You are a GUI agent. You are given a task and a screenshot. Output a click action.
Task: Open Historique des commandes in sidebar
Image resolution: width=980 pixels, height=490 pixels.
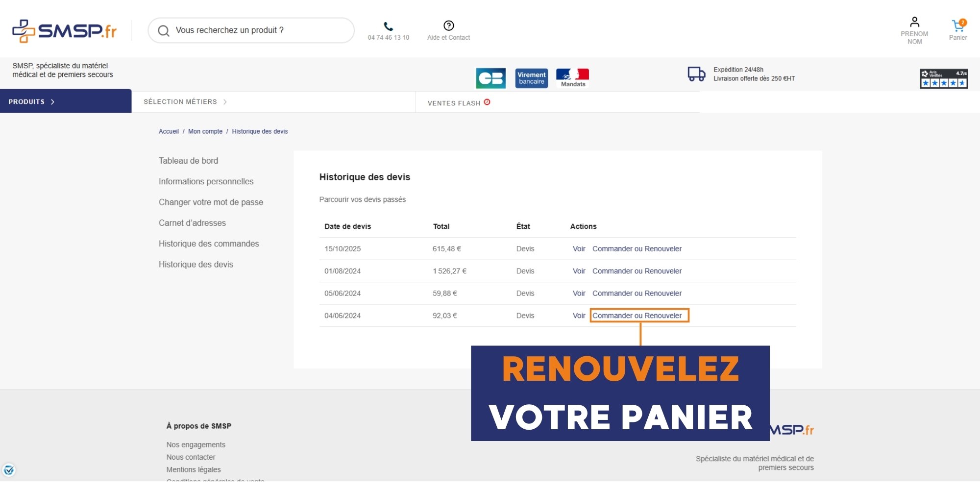[x=209, y=244]
